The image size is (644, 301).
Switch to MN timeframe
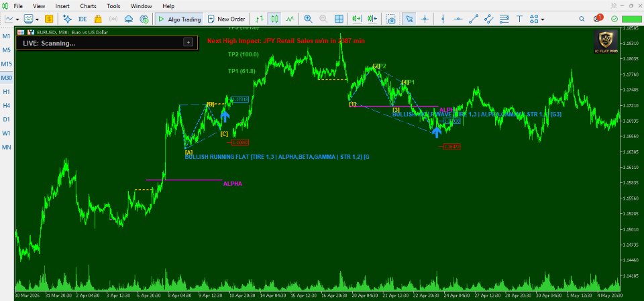coord(7,147)
